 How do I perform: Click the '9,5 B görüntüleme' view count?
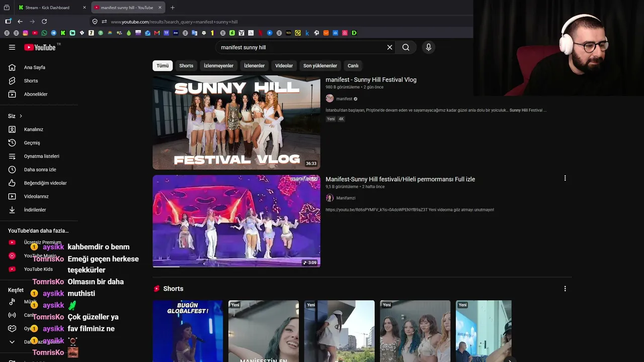click(x=342, y=187)
